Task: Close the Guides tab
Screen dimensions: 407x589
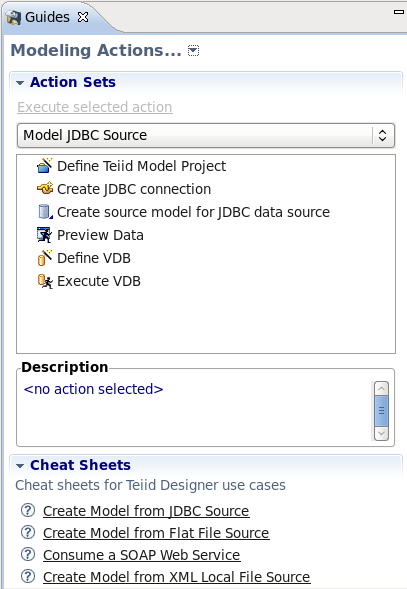Action: click(x=83, y=17)
